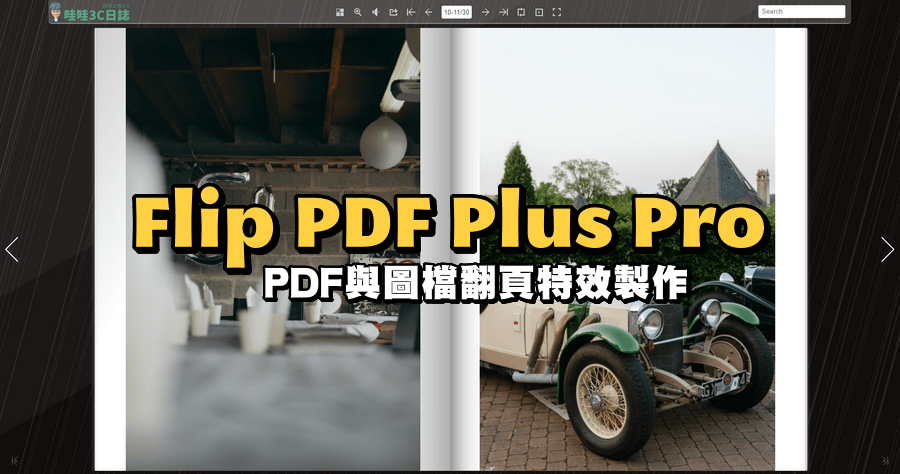Open the thumbnails grid view
900x474 pixels.
click(x=340, y=12)
